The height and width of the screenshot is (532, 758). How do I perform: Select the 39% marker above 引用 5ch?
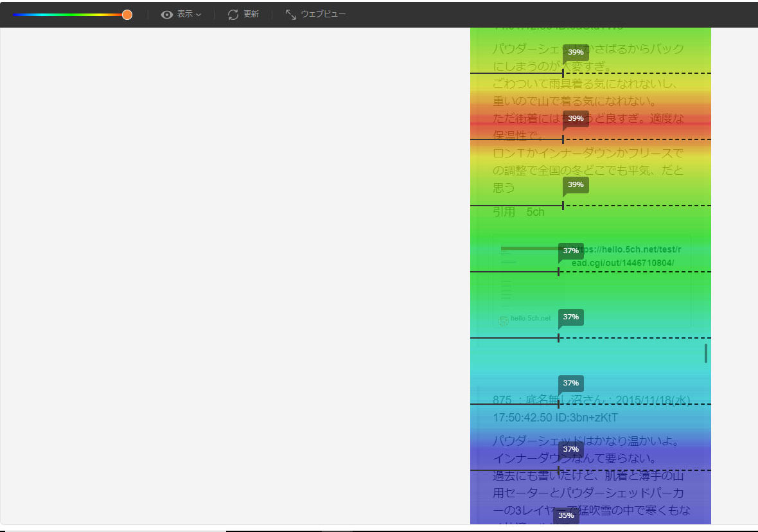tap(576, 185)
